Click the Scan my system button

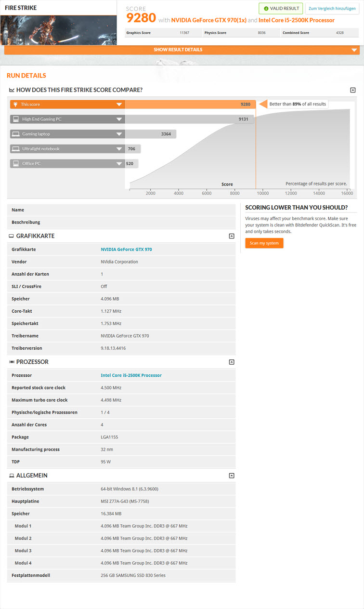(x=264, y=243)
